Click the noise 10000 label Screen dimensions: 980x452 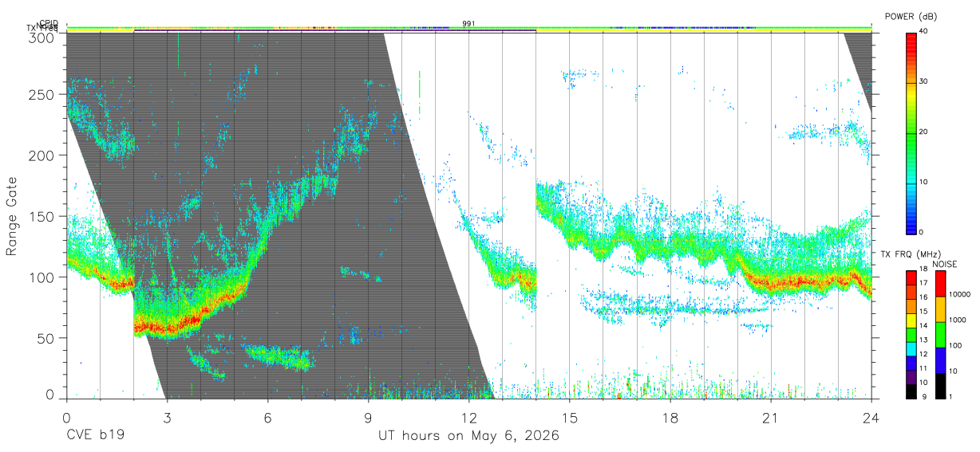[x=959, y=294]
